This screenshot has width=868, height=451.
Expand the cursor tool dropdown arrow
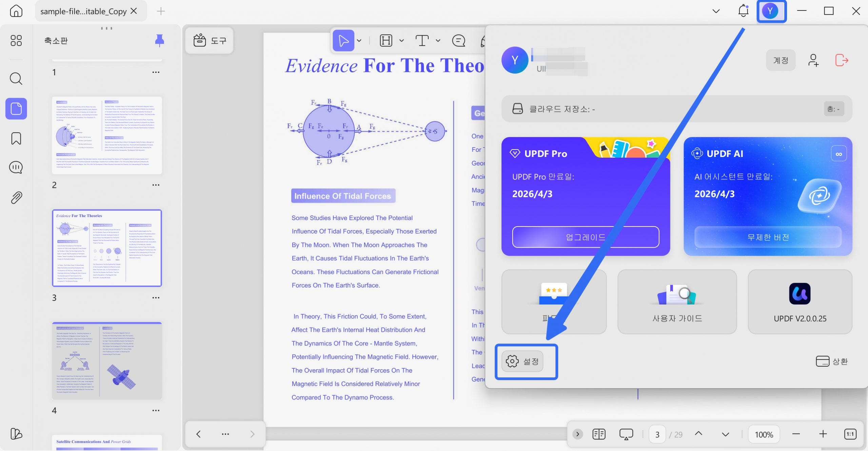tap(359, 41)
